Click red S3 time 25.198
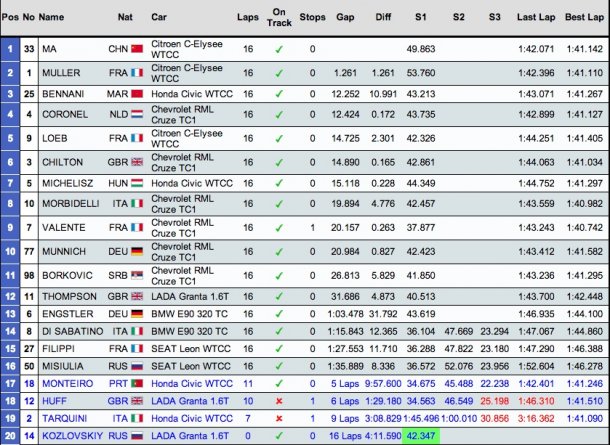 click(x=494, y=401)
